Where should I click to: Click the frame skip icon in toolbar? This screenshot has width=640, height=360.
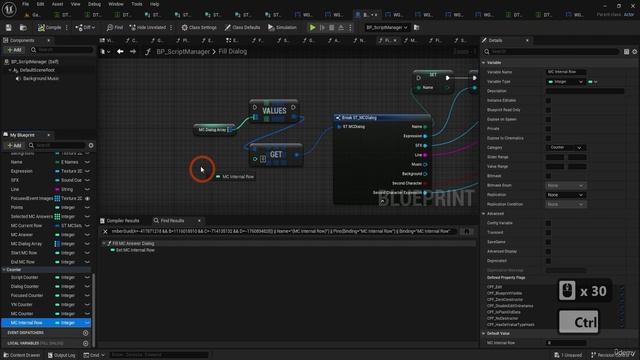322,27
